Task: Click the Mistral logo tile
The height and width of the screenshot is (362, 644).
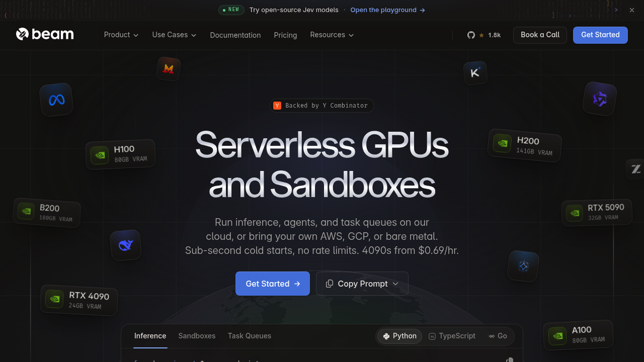Action: tap(169, 69)
